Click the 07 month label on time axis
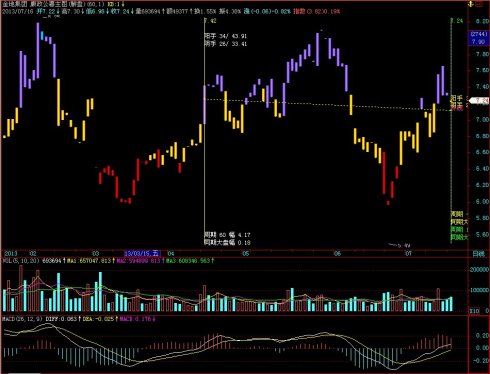The image size is (490, 374). 408,254
